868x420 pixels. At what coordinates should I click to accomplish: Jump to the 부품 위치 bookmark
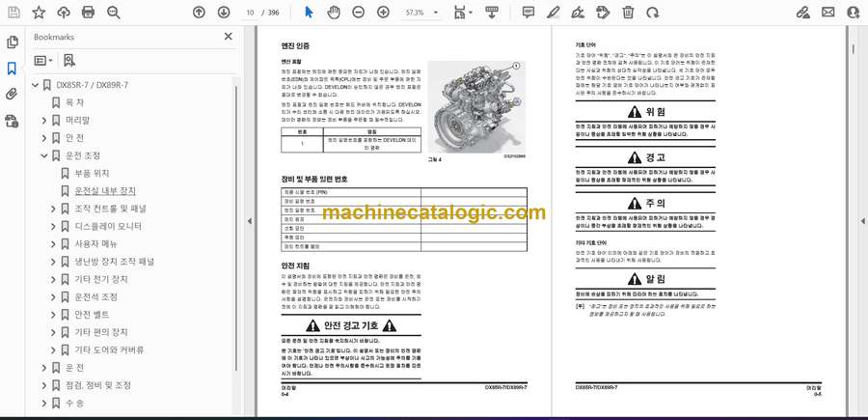pos(94,173)
